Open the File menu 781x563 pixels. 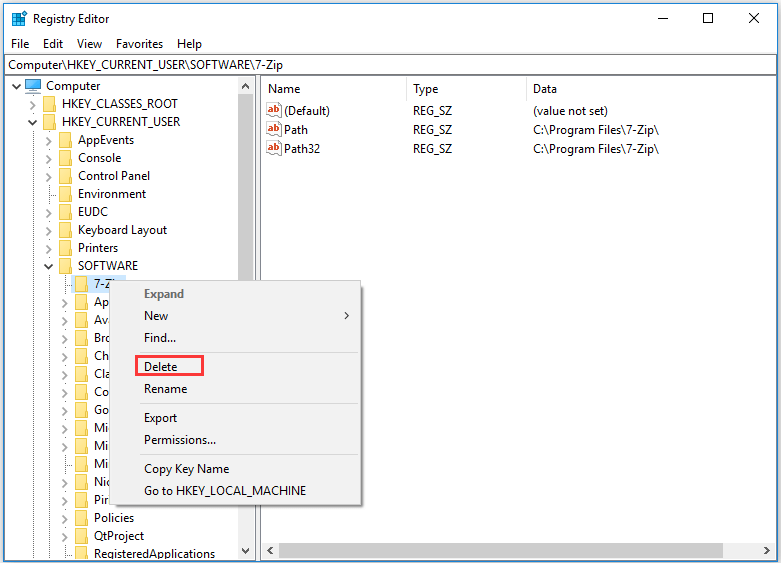pyautogui.click(x=20, y=44)
